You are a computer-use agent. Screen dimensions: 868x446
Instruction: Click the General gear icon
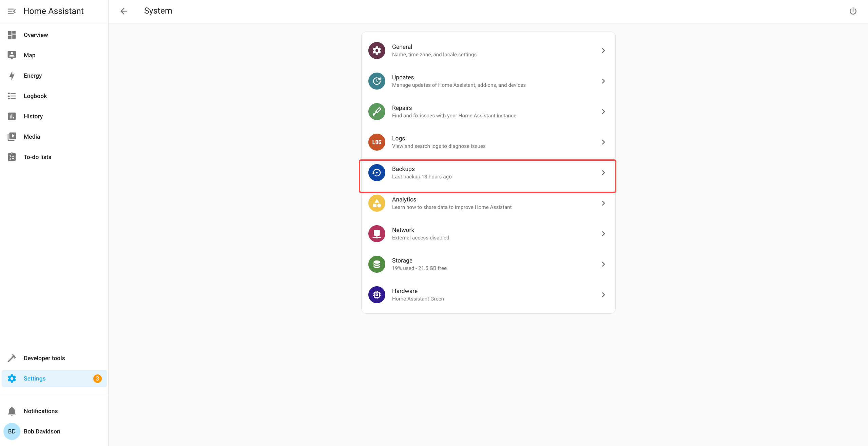[377, 51]
